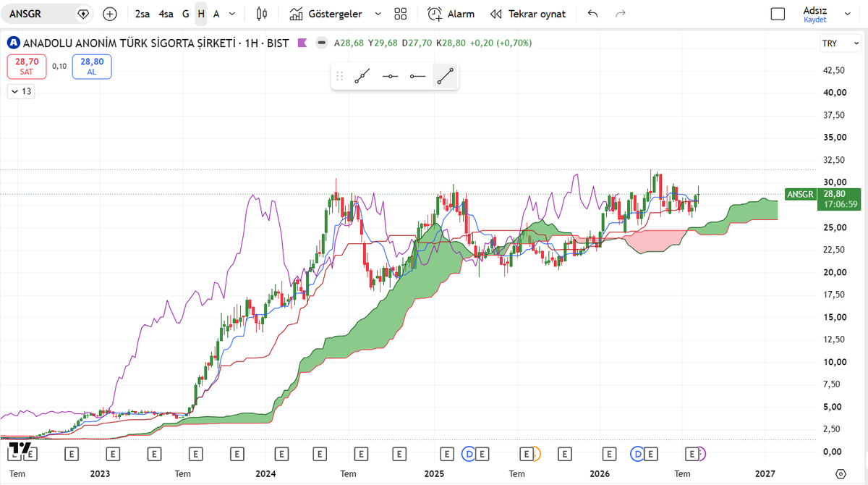Open the indicator templates four-squares icon
868x485 pixels.
tap(401, 14)
